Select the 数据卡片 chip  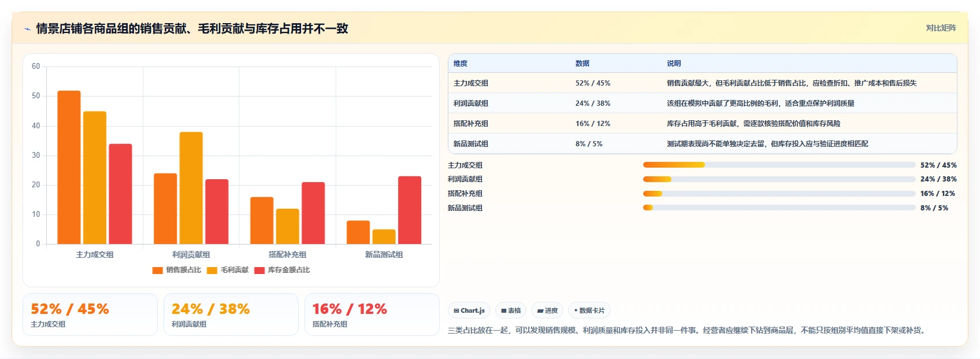[x=589, y=310]
